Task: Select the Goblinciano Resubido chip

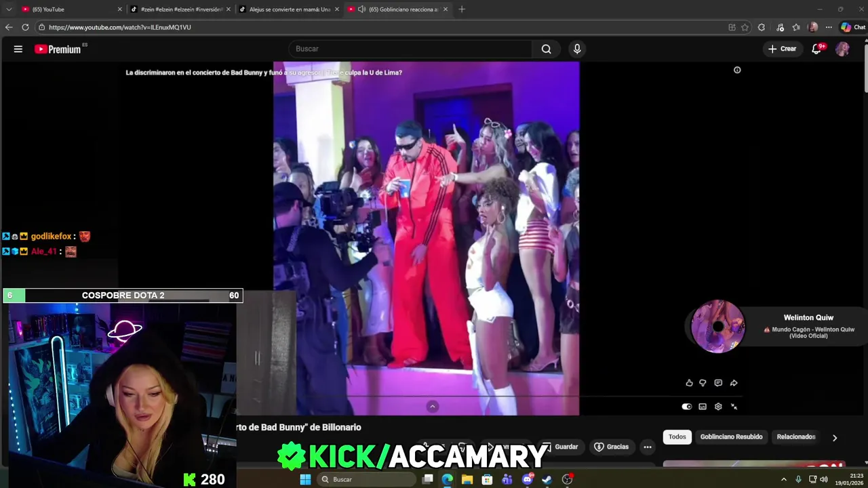Action: (x=731, y=437)
